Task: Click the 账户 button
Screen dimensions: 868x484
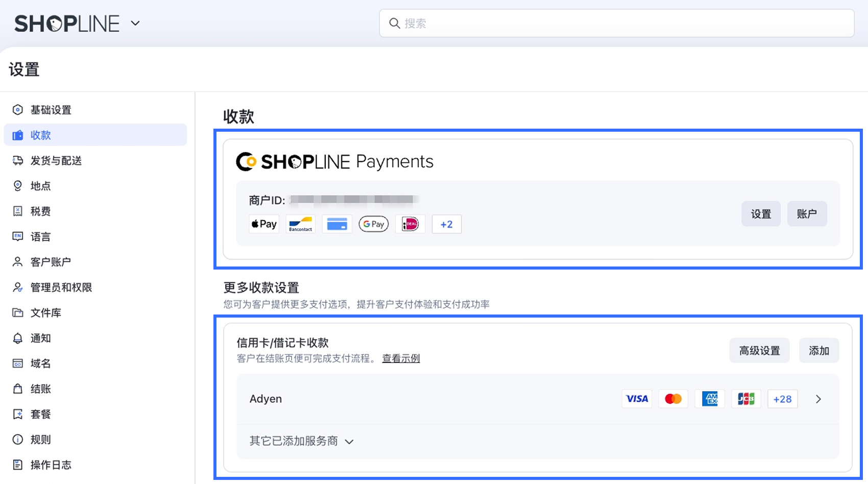Action: (807, 214)
